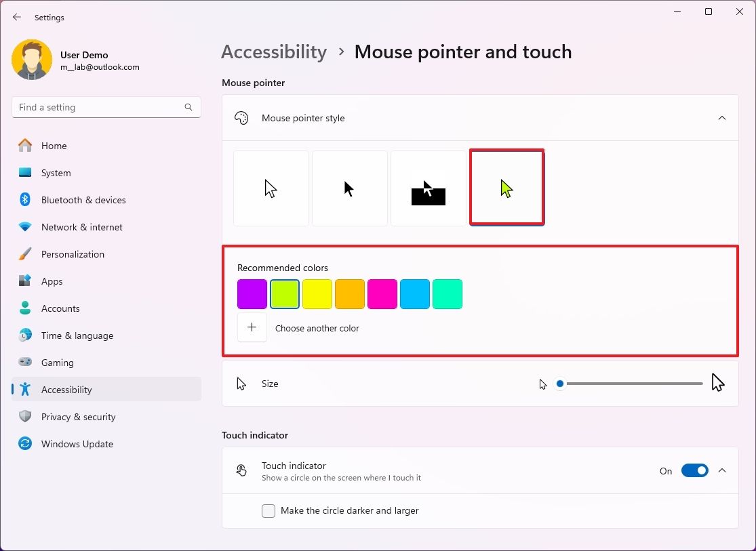
Task: Collapse the Mouse pointer style section
Action: coord(722,117)
